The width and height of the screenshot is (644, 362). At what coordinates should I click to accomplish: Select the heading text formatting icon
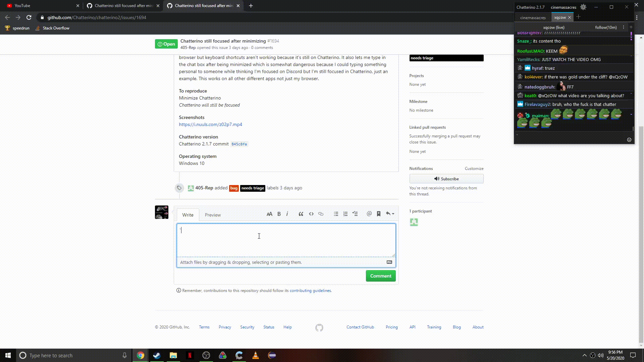270,214
